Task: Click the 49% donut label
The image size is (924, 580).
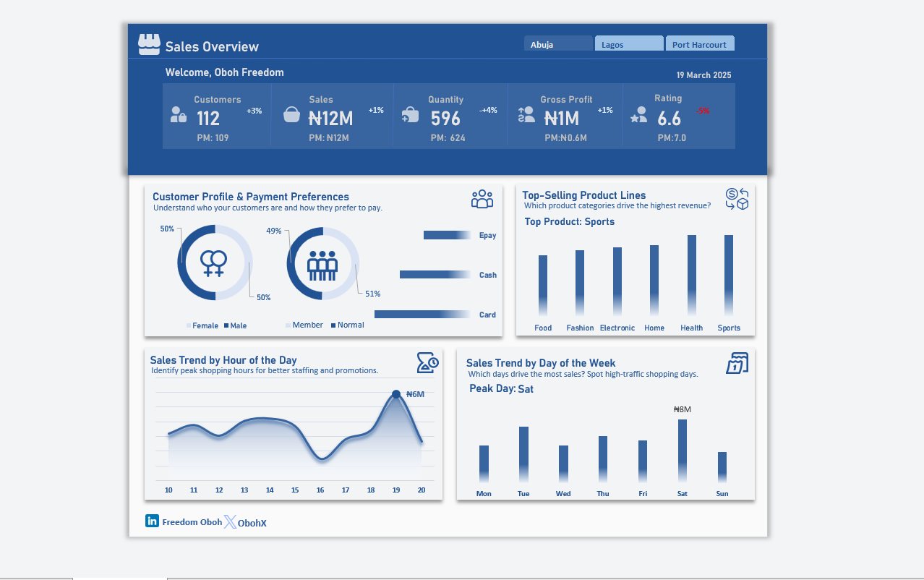Action: coord(274,231)
